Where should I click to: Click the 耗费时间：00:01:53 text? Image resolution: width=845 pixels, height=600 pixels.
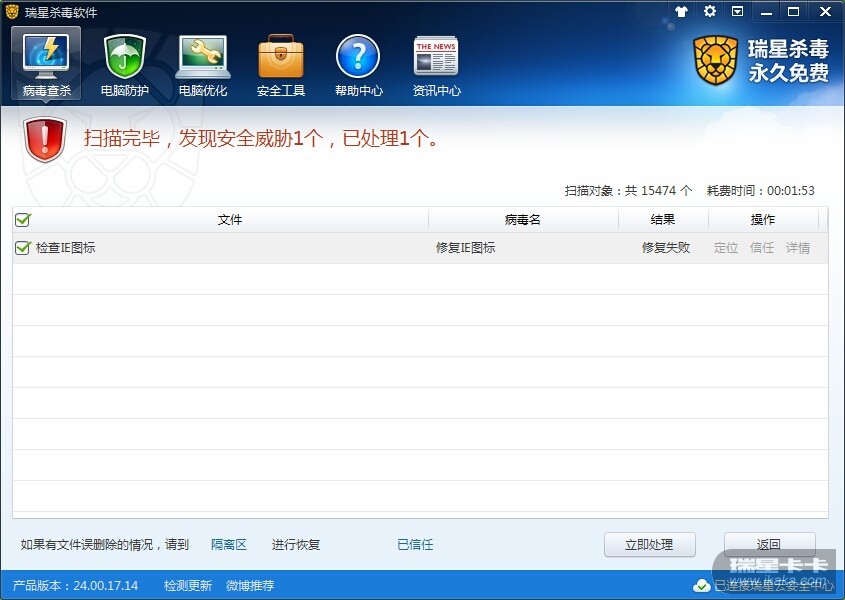coord(760,190)
